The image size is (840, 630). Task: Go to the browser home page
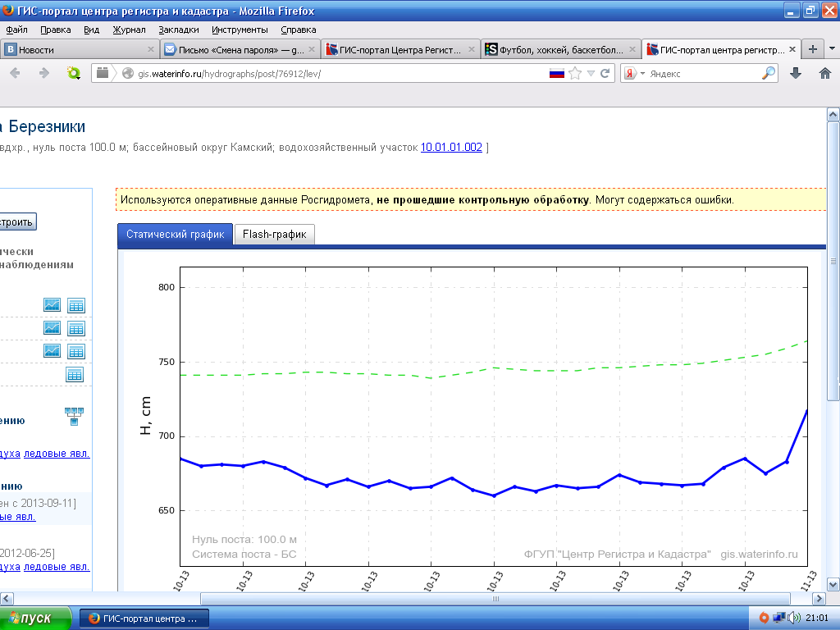(x=825, y=73)
